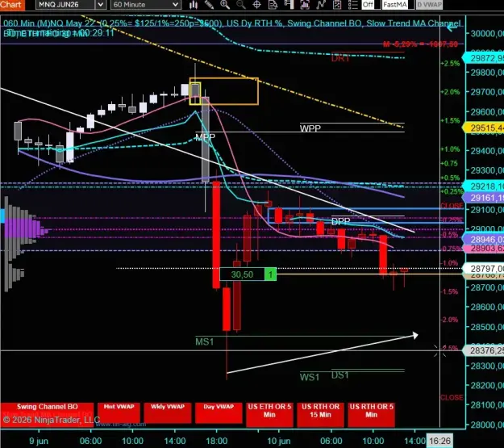Open the 60 Minute interval dropdown

146,5
